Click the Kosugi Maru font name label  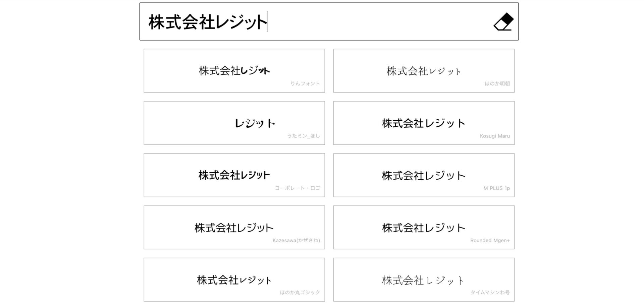(x=495, y=136)
